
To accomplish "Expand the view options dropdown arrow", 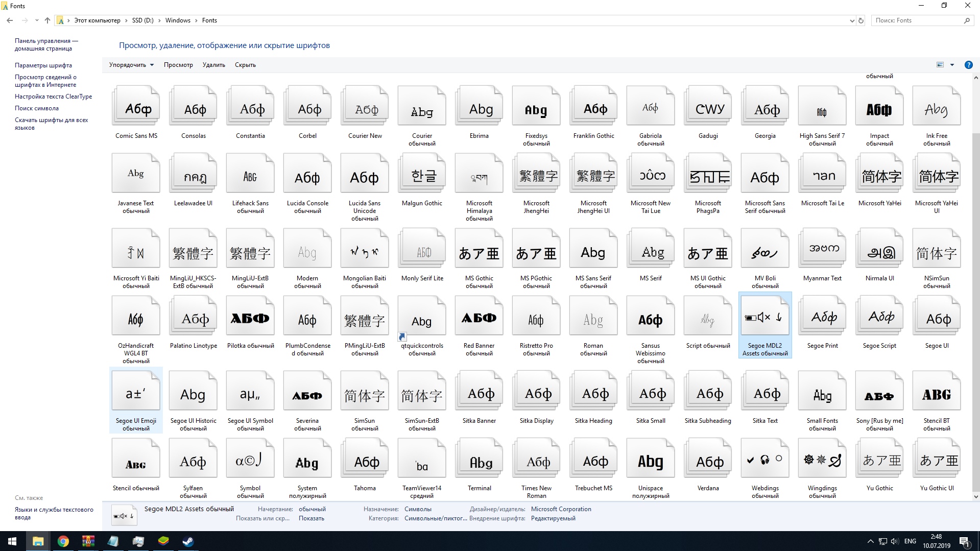I will (x=952, y=65).
